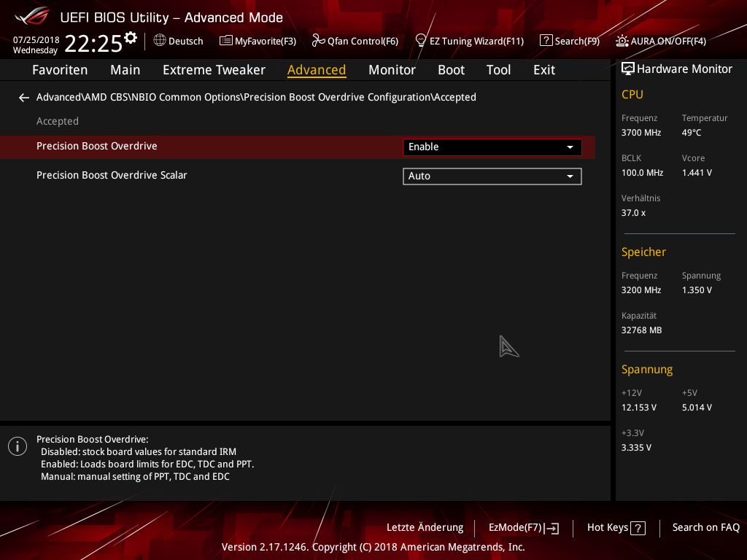747x560 pixels.
Task: Open the Favoriten tab
Action: click(x=60, y=70)
